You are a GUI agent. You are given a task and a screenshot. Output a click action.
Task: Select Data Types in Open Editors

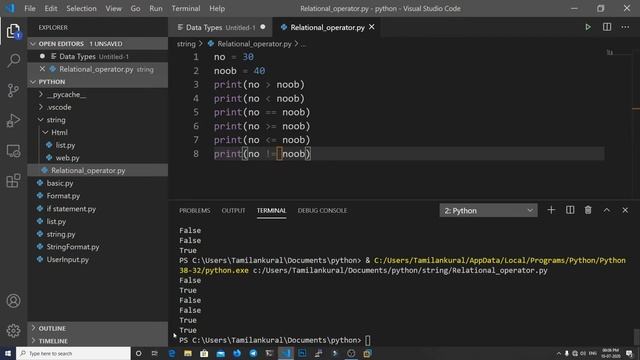(x=98, y=56)
